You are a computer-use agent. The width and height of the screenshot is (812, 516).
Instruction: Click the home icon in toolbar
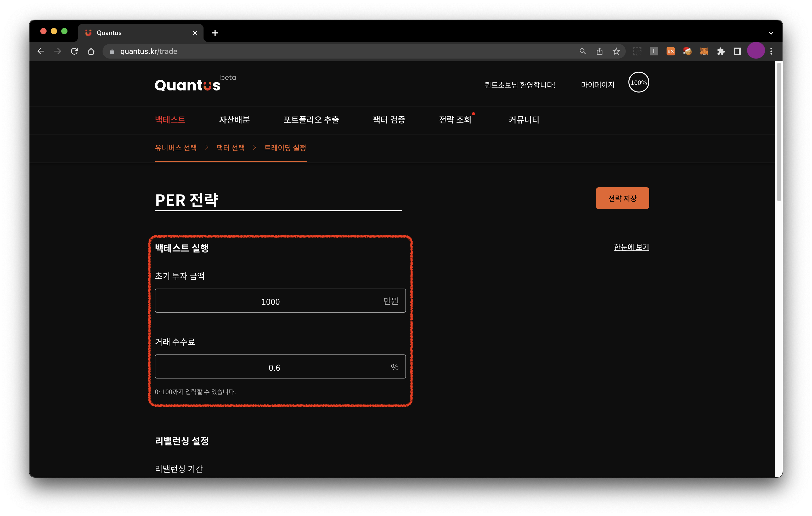[x=91, y=51]
